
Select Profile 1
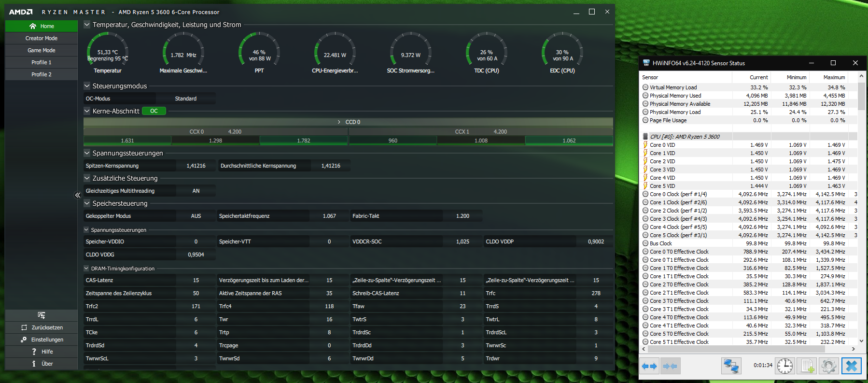coord(42,62)
